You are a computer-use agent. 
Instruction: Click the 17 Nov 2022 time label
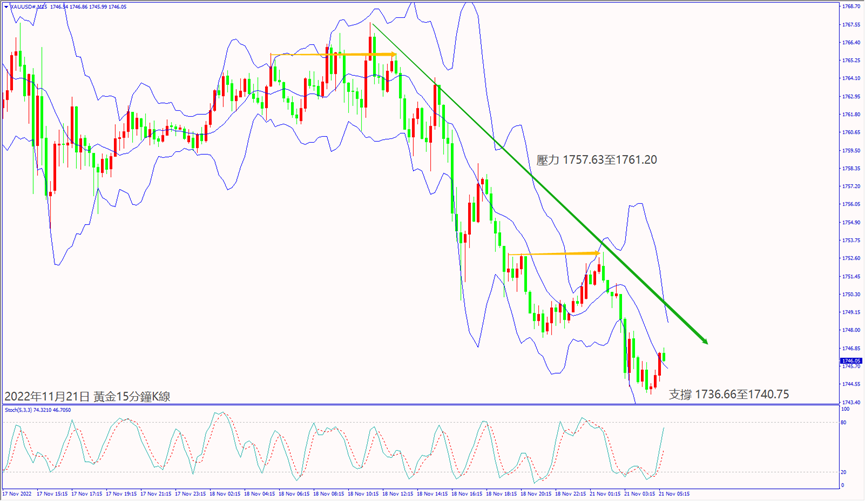coord(18,494)
